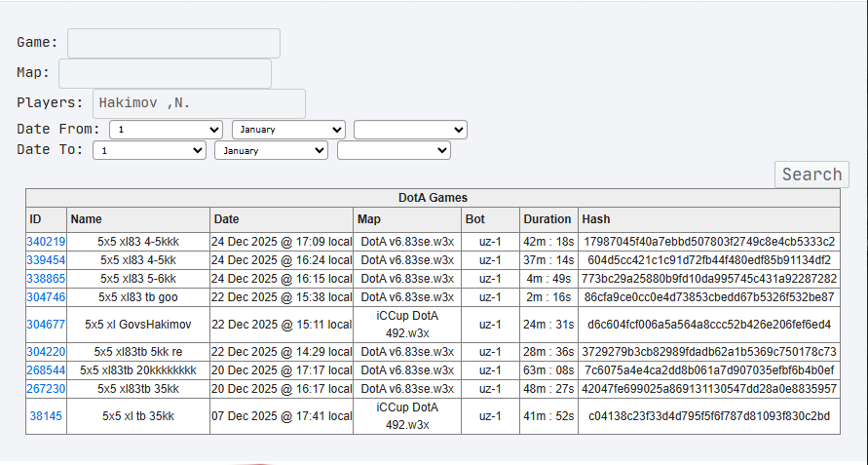The image size is (868, 465).
Task: Open the Date To day dropdown
Action: pos(149,150)
